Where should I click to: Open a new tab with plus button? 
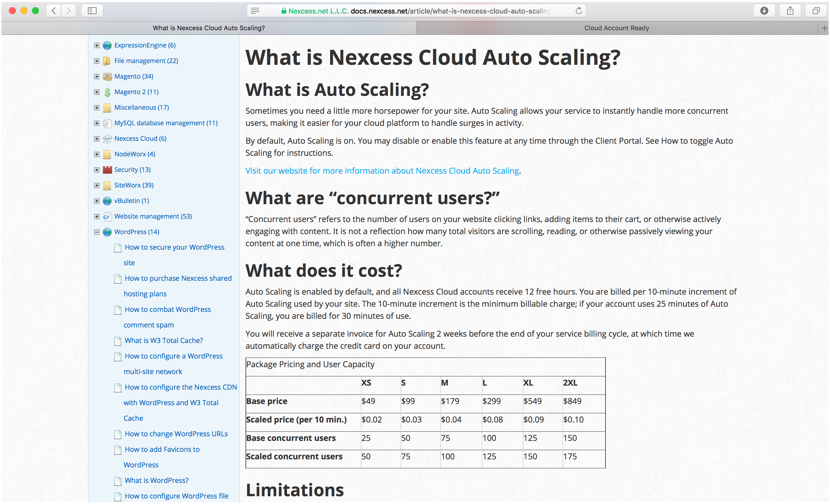tap(824, 28)
